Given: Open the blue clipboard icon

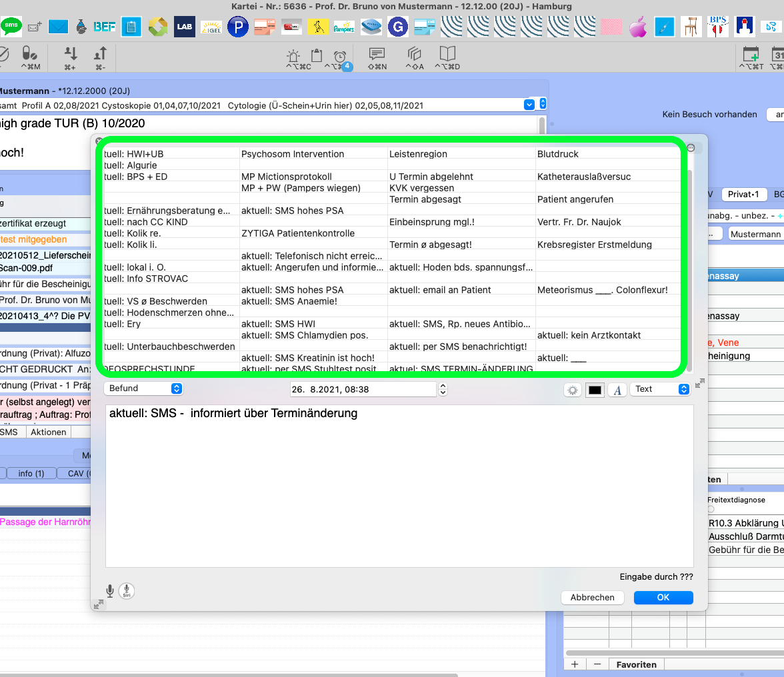Looking at the screenshot, I should (x=131, y=27).
